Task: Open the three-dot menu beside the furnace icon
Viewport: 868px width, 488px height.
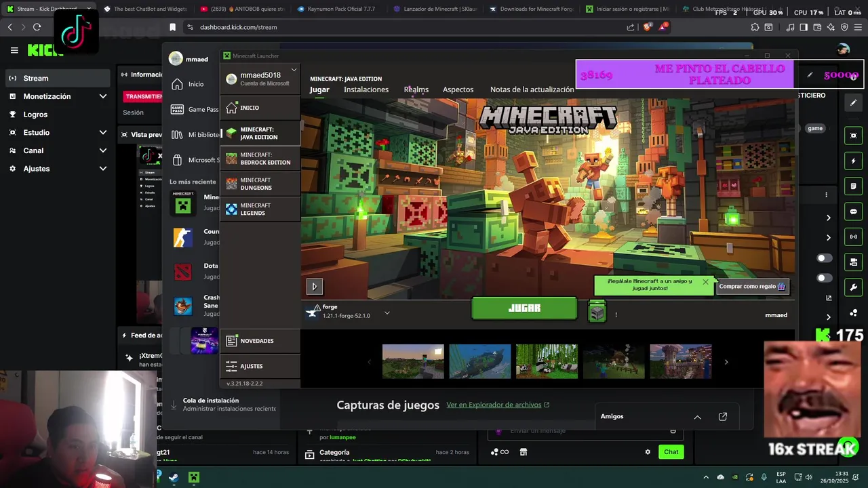Action: (616, 314)
